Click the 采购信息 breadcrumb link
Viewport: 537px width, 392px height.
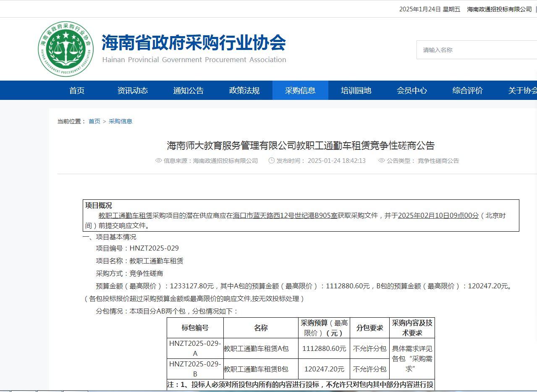[120, 121]
